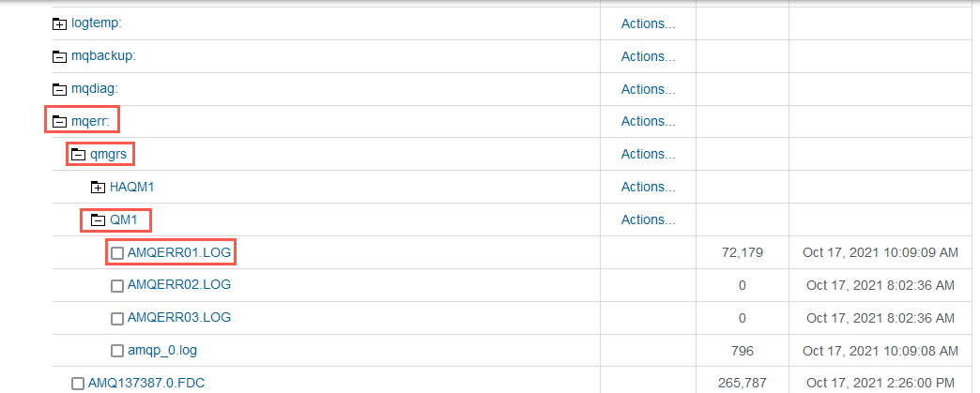
Task: Open Actions menu for the qmgrs row
Action: click(x=648, y=154)
